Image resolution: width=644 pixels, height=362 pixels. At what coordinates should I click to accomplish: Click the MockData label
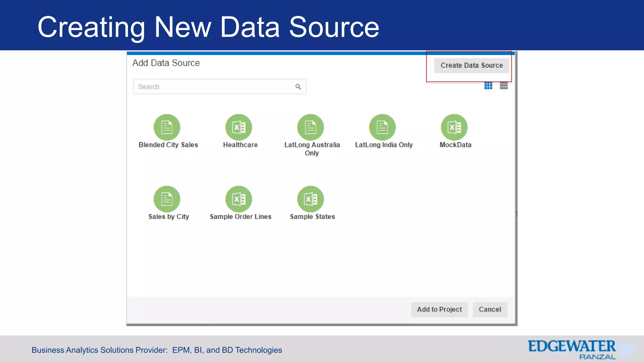pyautogui.click(x=456, y=145)
